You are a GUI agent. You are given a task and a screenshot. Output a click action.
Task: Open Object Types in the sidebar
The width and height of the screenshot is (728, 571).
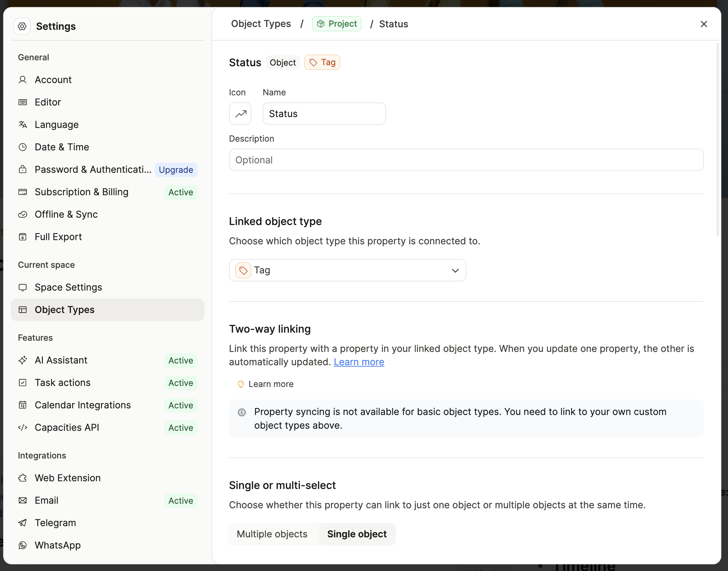click(x=65, y=310)
